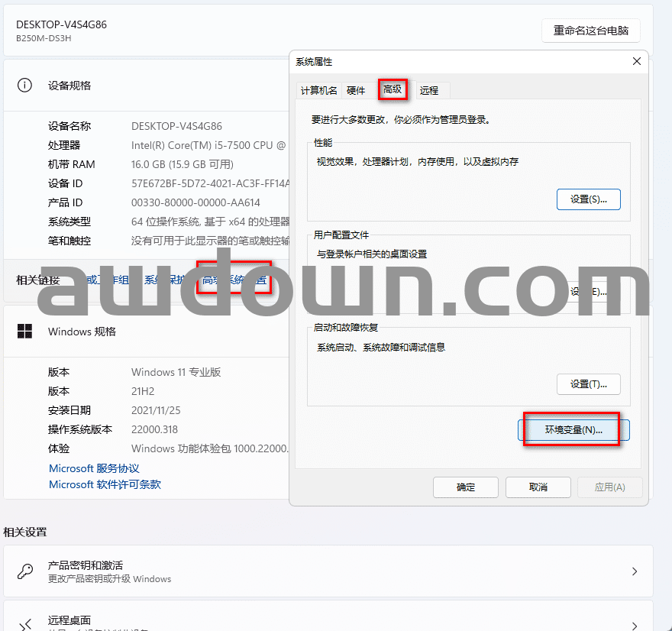Open 性能 settings with 设置(S) button
Image resolution: width=672 pixels, height=631 pixels.
tap(588, 199)
